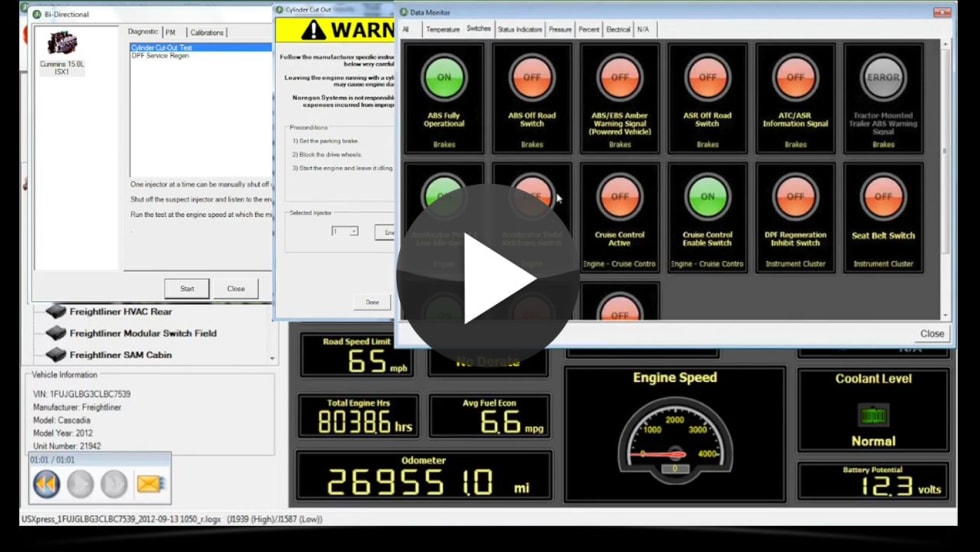Toggle the Seat Belt Switch indicator
The image size is (980, 552).
pos(883,197)
